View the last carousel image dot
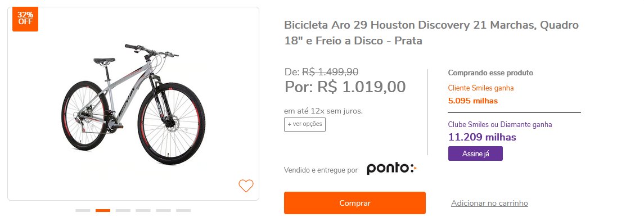The width and height of the screenshot is (644, 217). (183, 210)
